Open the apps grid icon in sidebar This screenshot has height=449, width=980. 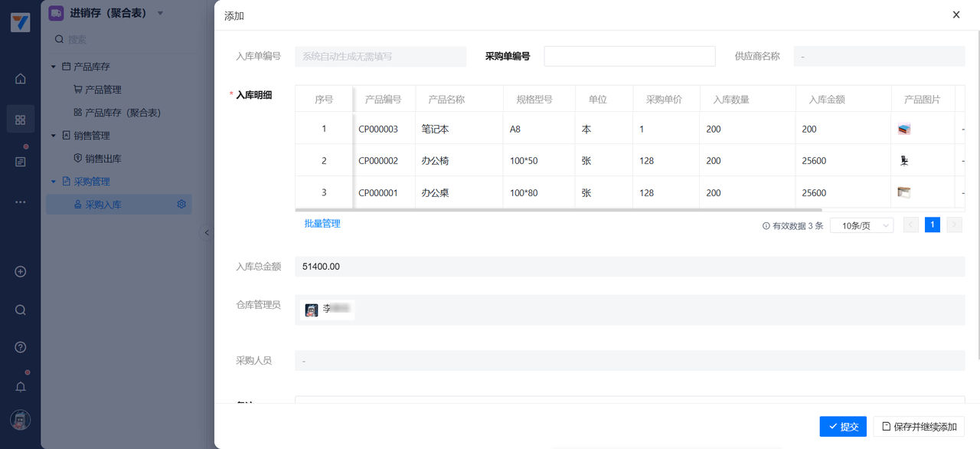(x=21, y=120)
